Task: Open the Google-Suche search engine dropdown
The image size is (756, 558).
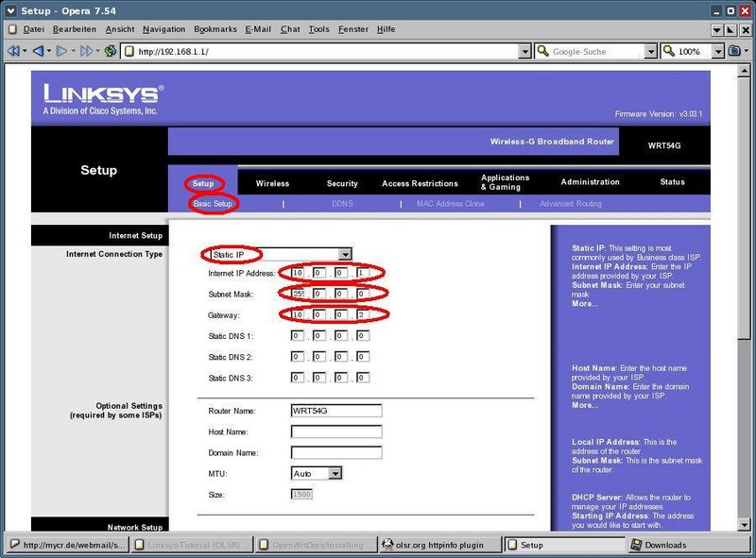Action: click(x=651, y=51)
